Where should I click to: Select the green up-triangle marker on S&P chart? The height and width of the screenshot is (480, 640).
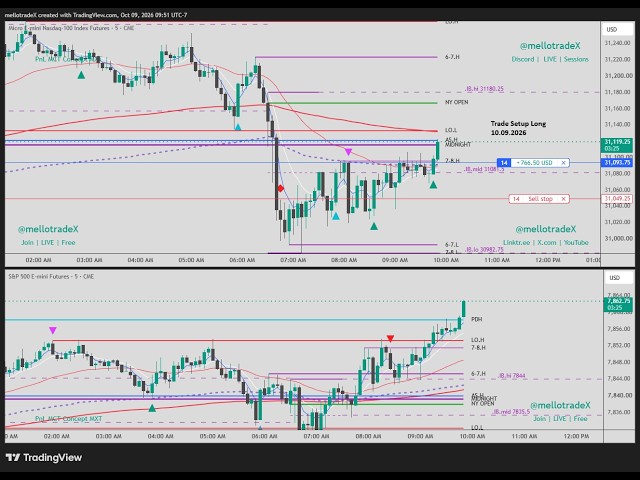[152, 408]
